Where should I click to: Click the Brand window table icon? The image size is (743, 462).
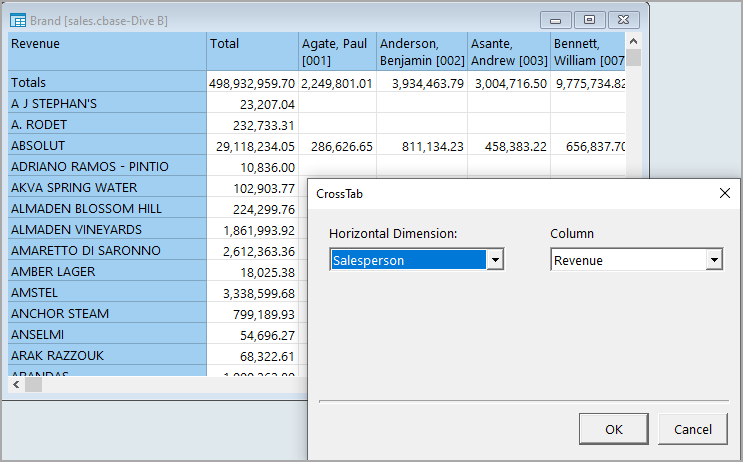tap(18, 21)
